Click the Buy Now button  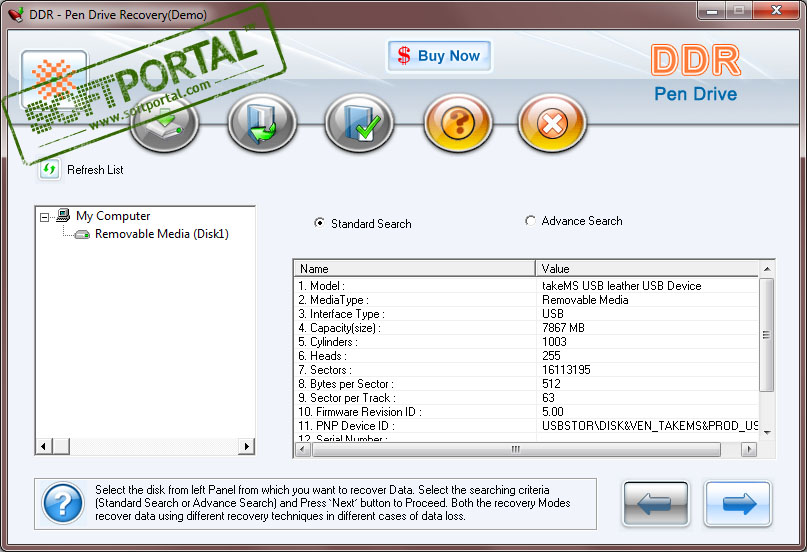tap(439, 56)
